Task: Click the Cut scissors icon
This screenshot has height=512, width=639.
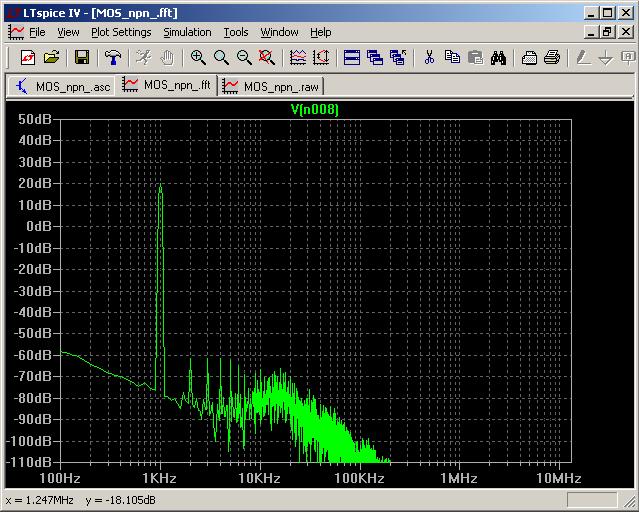Action: [429, 57]
